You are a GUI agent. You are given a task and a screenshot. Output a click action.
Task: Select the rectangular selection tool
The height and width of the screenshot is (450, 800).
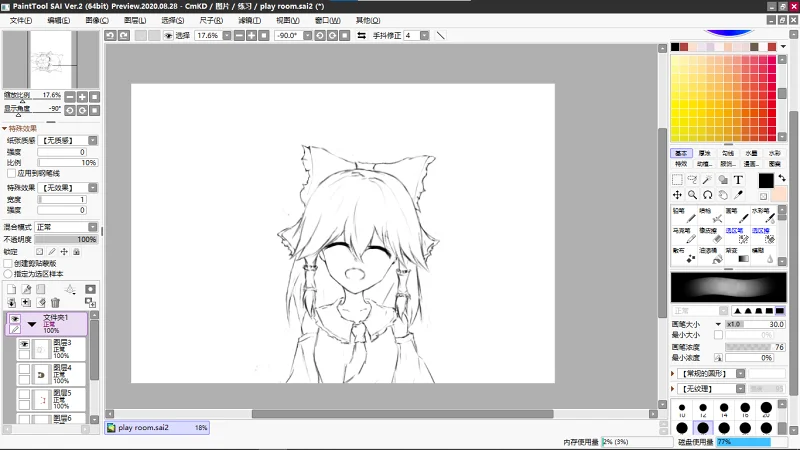click(x=677, y=180)
